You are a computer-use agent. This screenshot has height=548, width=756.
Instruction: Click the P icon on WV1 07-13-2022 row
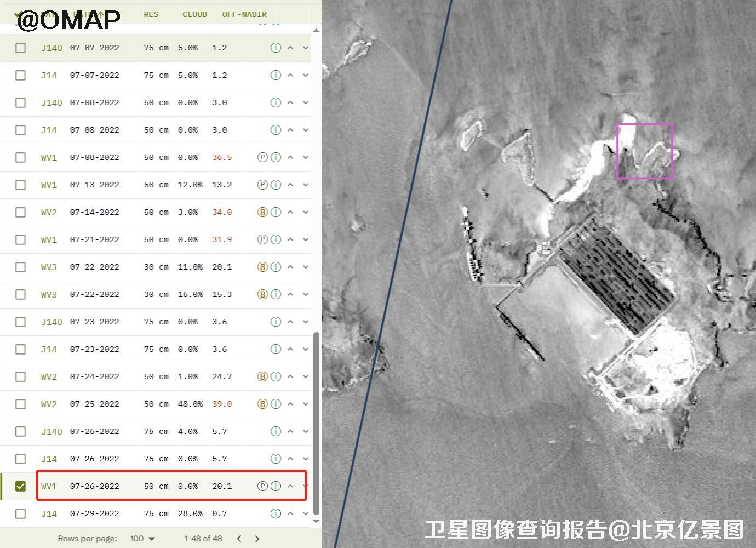coord(262,185)
